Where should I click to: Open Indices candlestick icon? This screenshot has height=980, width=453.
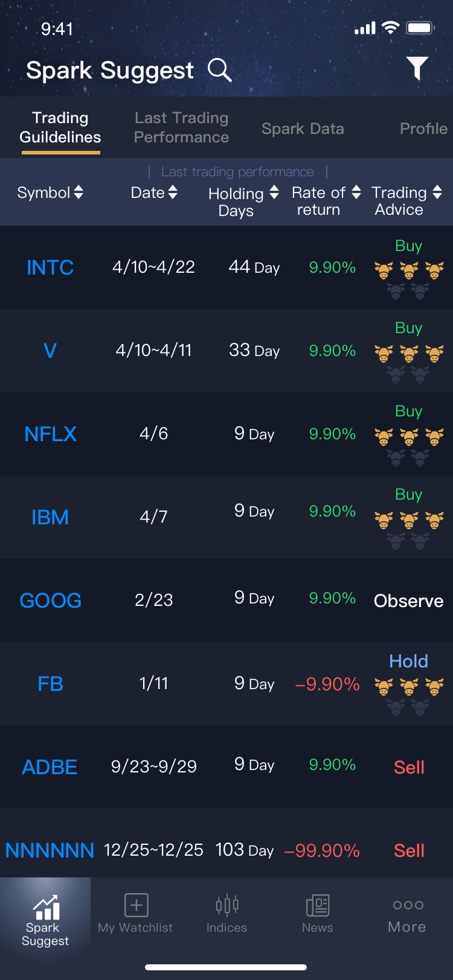(227, 905)
